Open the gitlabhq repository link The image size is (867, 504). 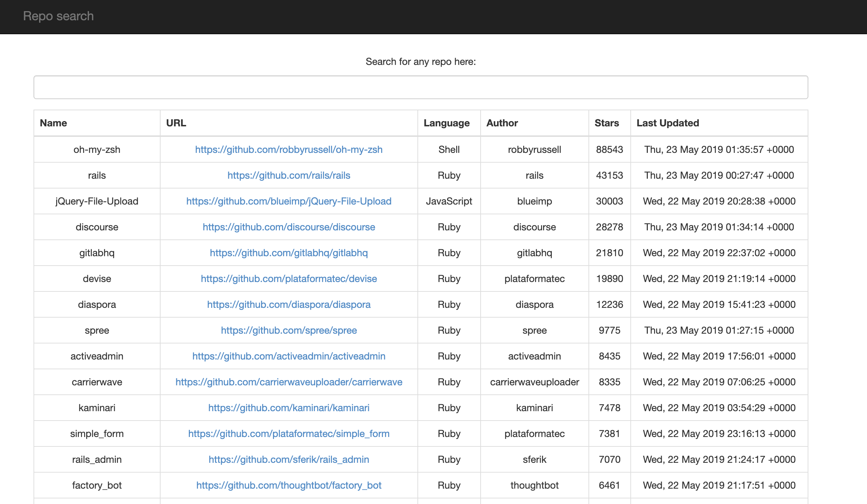(289, 253)
